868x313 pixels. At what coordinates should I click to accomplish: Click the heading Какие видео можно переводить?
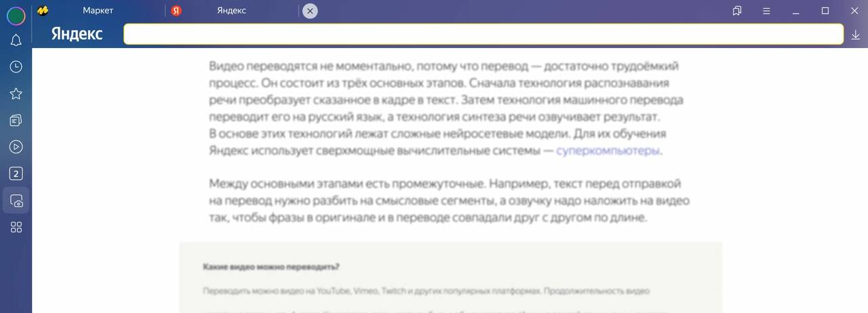pyautogui.click(x=271, y=266)
